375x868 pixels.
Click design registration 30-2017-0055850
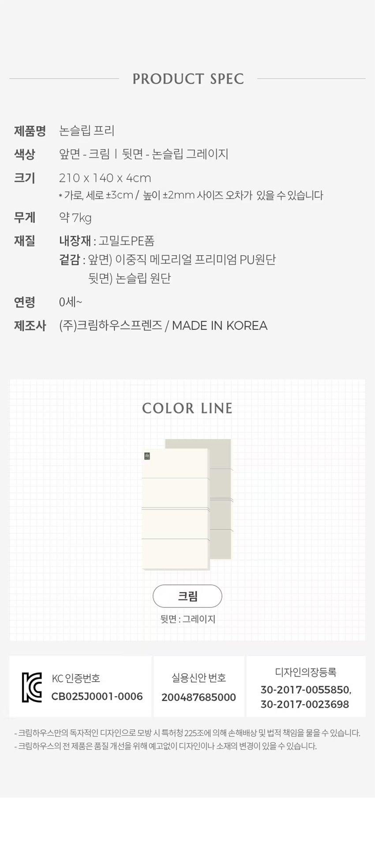305,690
